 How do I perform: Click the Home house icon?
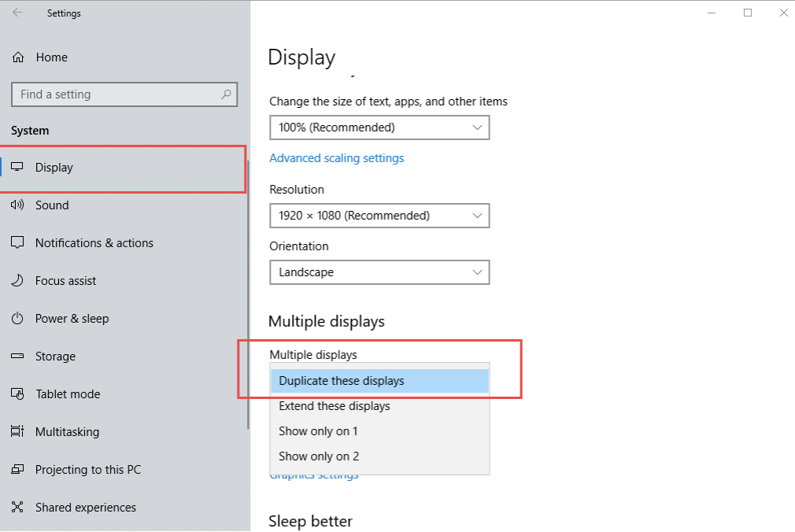(18, 57)
